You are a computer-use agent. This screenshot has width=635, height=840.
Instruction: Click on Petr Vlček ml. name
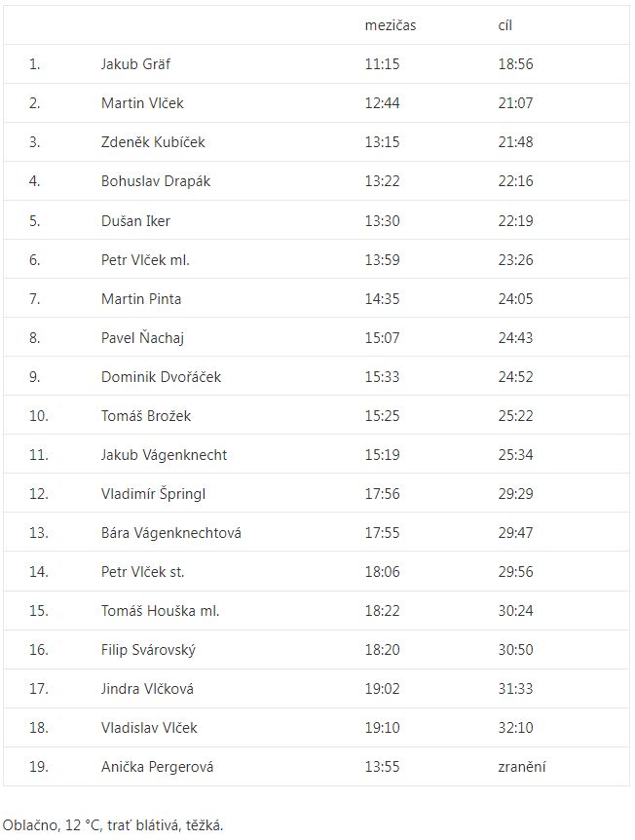tap(145, 259)
